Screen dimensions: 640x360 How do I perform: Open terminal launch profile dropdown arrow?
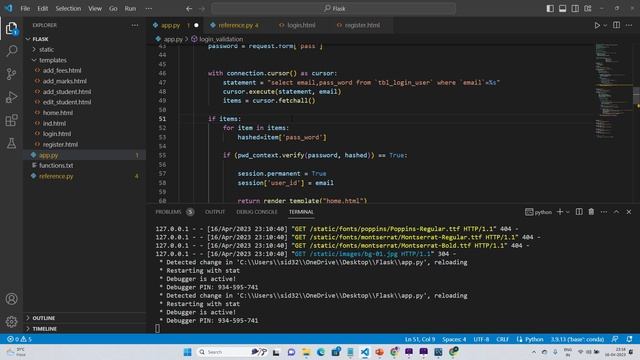tap(568, 212)
